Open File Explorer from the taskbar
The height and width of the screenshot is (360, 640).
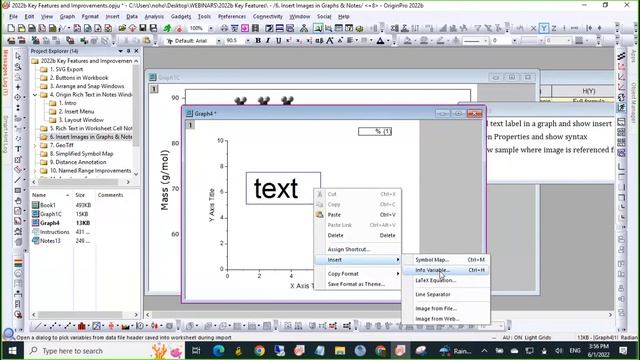tap(340, 351)
